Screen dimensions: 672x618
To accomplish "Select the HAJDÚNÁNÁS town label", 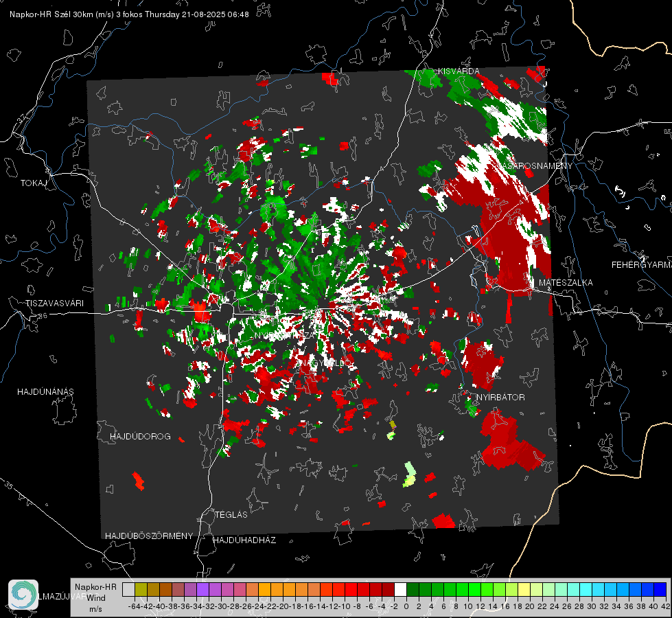I will [x=45, y=391].
